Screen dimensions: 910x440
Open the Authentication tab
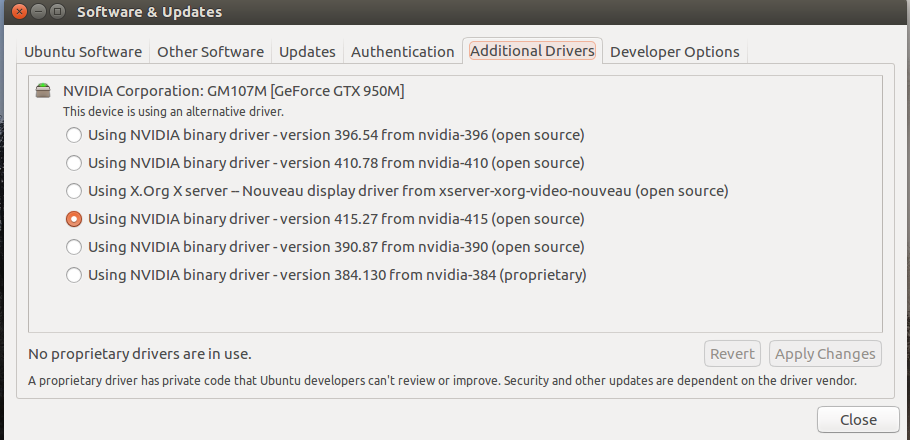402,52
